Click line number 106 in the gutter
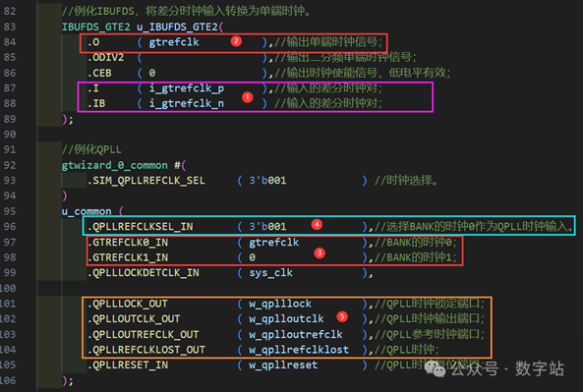Image resolution: width=583 pixels, height=392 pixels. (x=8, y=381)
